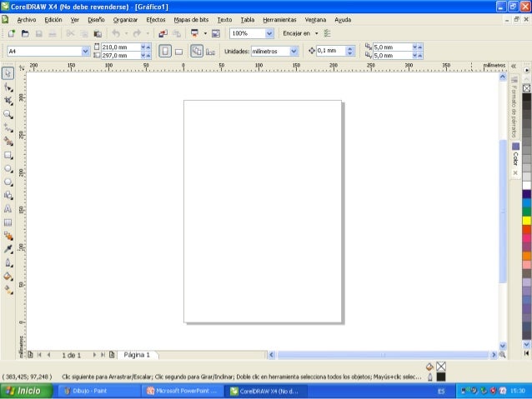Increase the nudge distance stepper
This screenshot has height=399, width=532.
coord(350,48)
